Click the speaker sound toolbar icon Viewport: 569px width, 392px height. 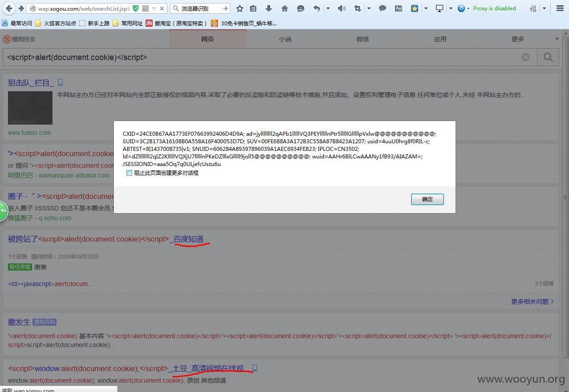342,8
